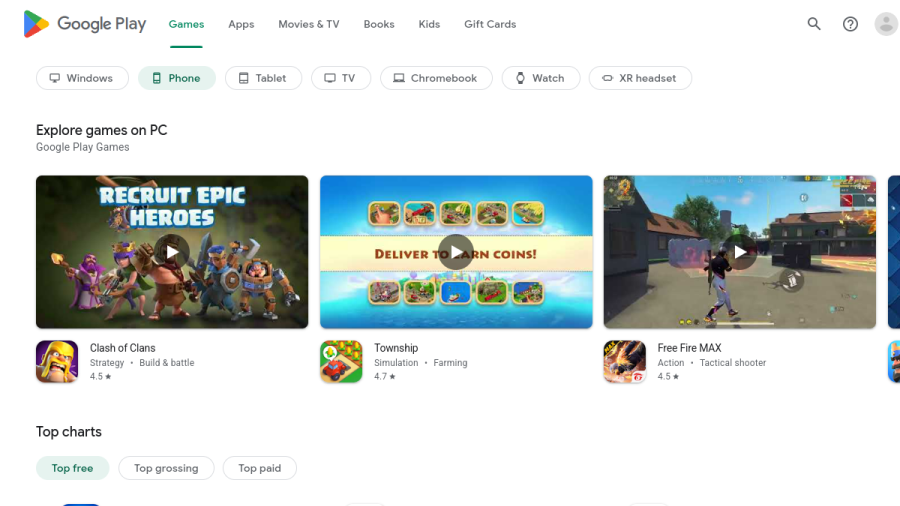The image size is (900, 506).
Task: Show the Top grossing chart
Action: click(x=166, y=468)
